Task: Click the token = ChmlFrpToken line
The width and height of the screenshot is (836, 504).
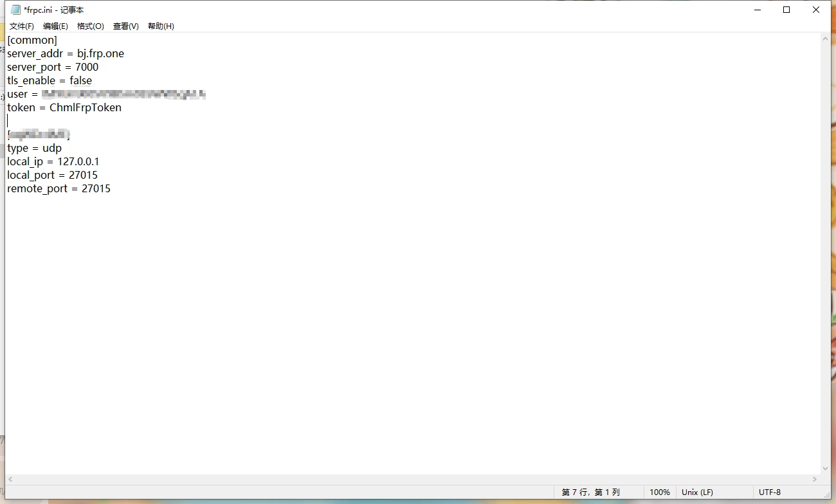Action: tap(64, 108)
